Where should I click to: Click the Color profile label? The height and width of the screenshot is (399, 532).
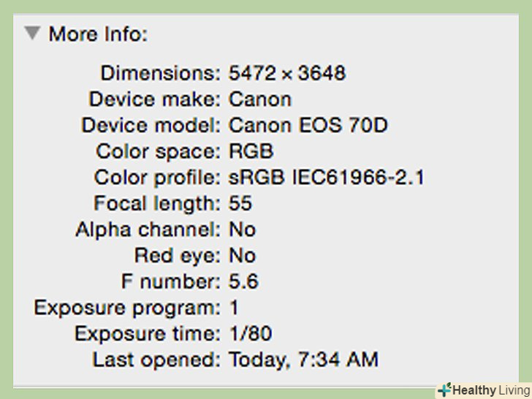156,178
